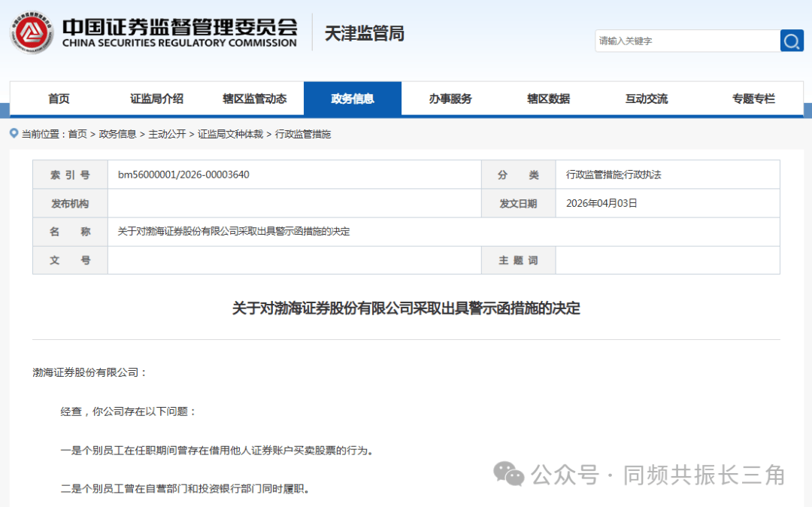Click the 天津监管局 header title
Image resolution: width=812 pixels, height=507 pixels.
point(364,33)
